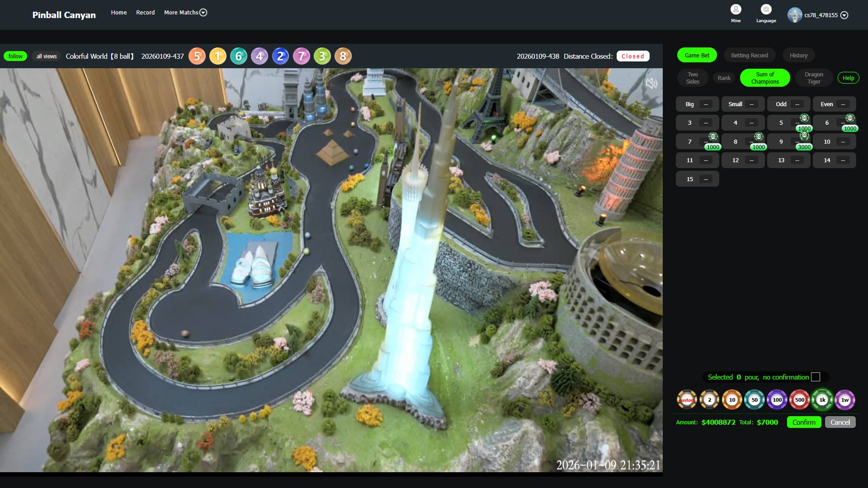Viewport: 868px width, 488px height.
Task: Toggle the follow button
Action: point(15,56)
